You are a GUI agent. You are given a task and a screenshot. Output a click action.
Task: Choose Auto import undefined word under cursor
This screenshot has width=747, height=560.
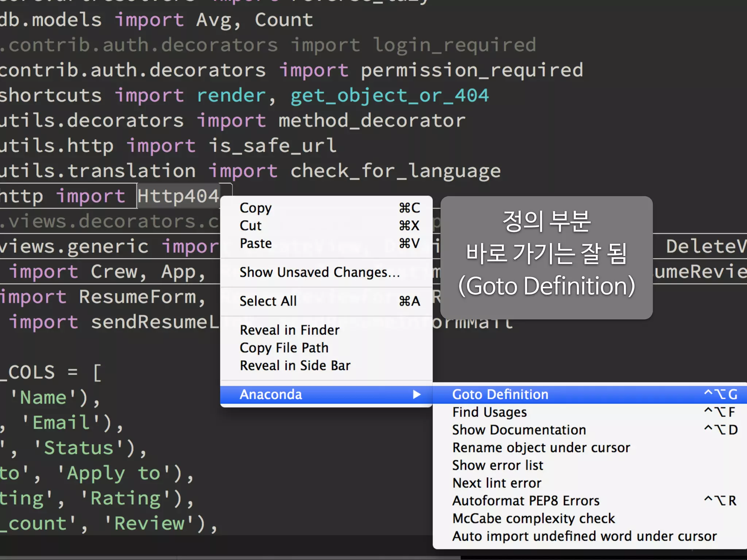coord(590,536)
